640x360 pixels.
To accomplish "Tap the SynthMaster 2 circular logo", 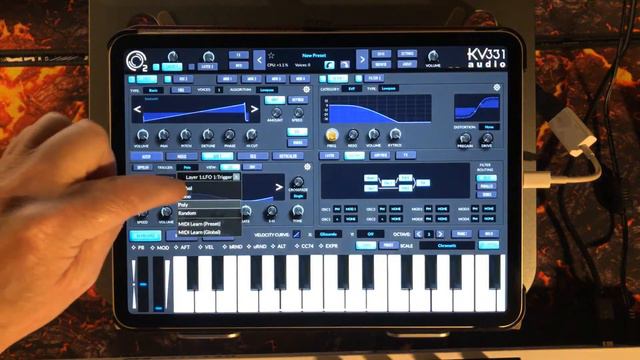I will [x=136, y=61].
